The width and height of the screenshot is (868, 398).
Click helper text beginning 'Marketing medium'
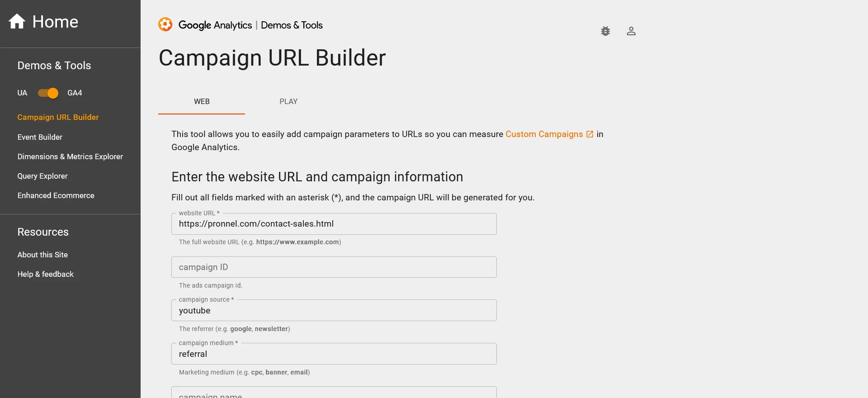pyautogui.click(x=244, y=372)
